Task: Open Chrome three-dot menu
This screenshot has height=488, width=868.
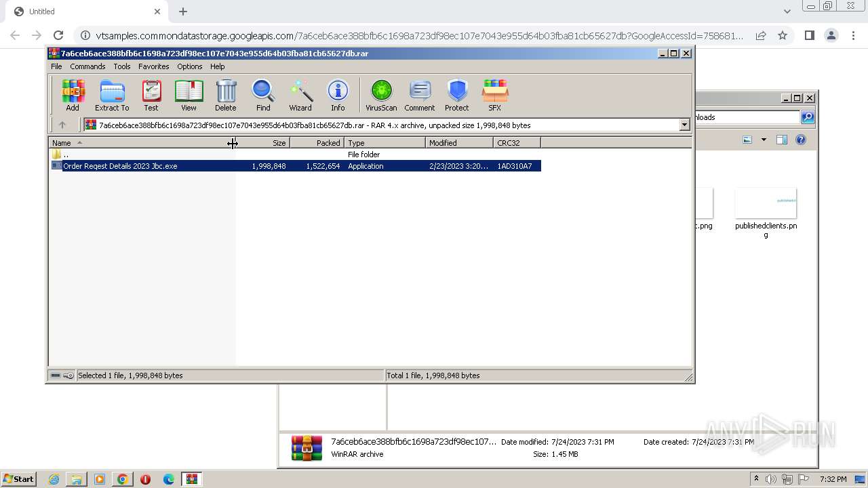Action: coord(853,35)
